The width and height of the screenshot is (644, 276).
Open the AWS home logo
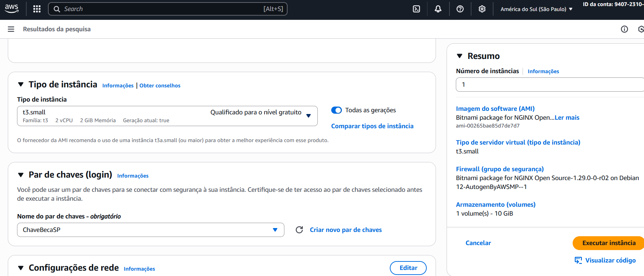12,9
